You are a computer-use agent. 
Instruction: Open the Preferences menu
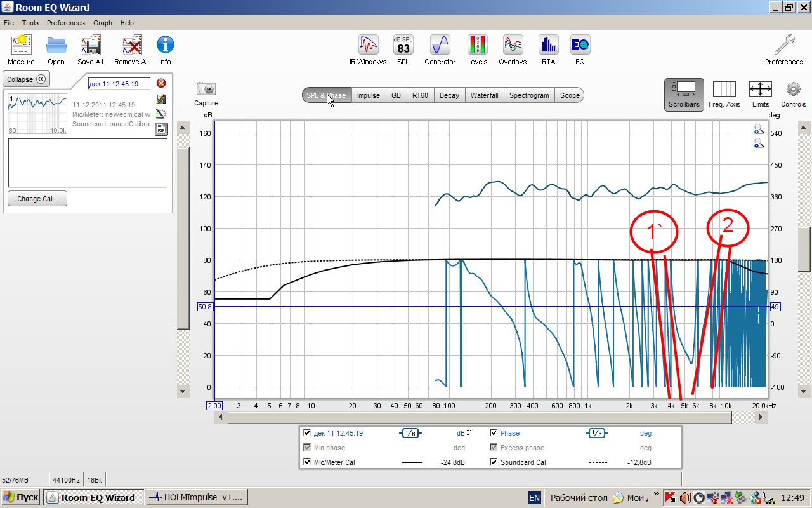[65, 23]
